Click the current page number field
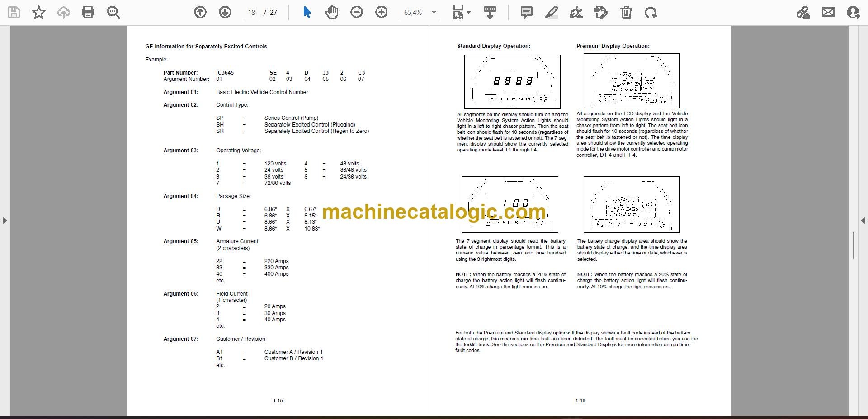 point(252,13)
